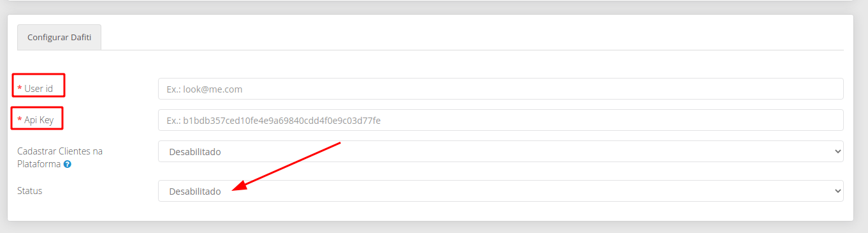Click the Status field label
Image resolution: width=868 pixels, height=233 pixels.
point(29,191)
